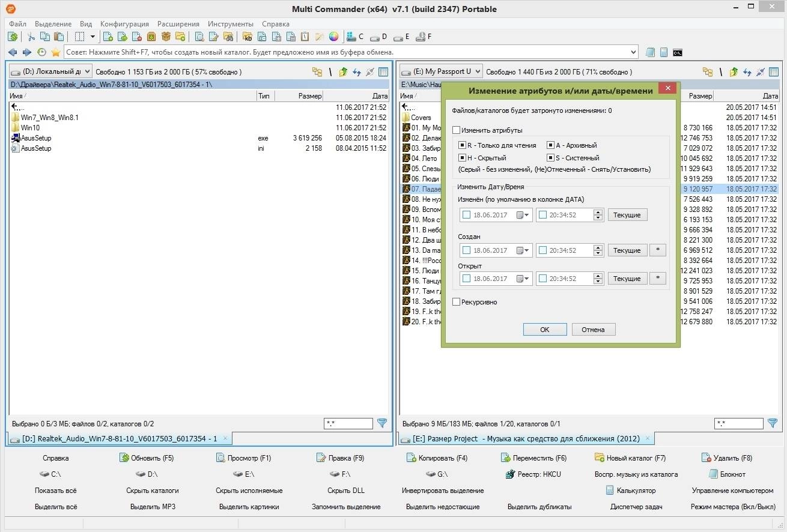Click the view mode icon in left panel
This screenshot has height=532, width=787.
(x=383, y=72)
